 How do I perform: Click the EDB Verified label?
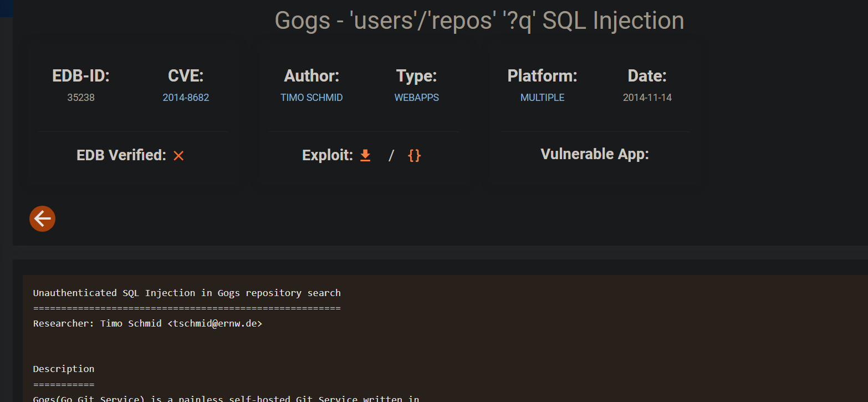(x=121, y=155)
